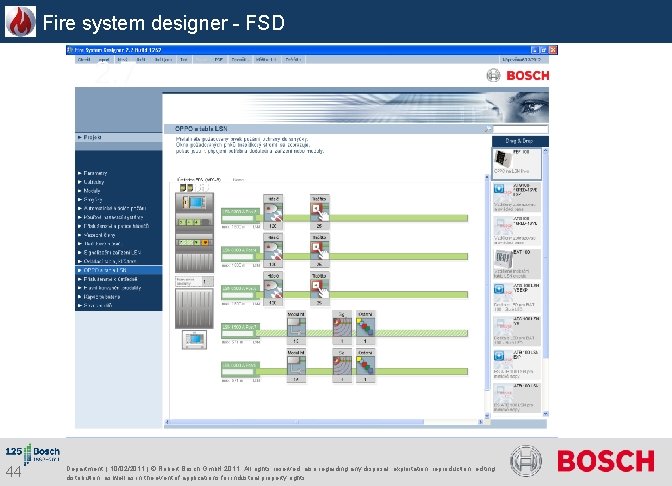This screenshot has width=672, height=486.
Task: Click the colored-blocks 'Ostatní' icon on the fifth loop
Action: [x=366, y=366]
